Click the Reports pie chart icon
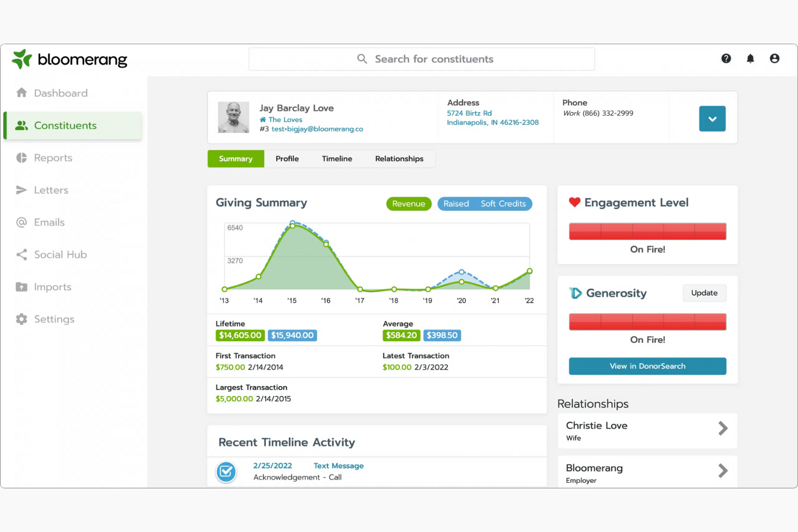The image size is (798, 532). click(x=22, y=157)
